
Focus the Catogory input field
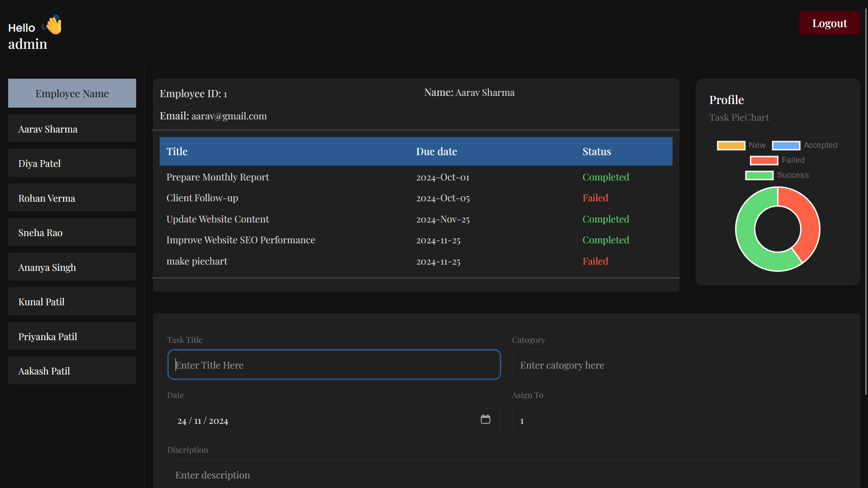pos(678,365)
